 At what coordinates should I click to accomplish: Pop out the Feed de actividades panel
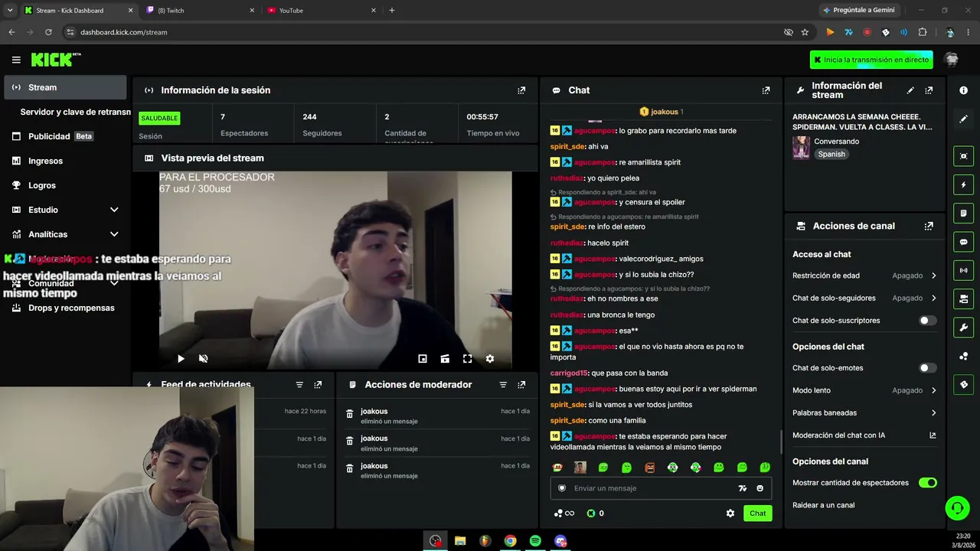[318, 385]
